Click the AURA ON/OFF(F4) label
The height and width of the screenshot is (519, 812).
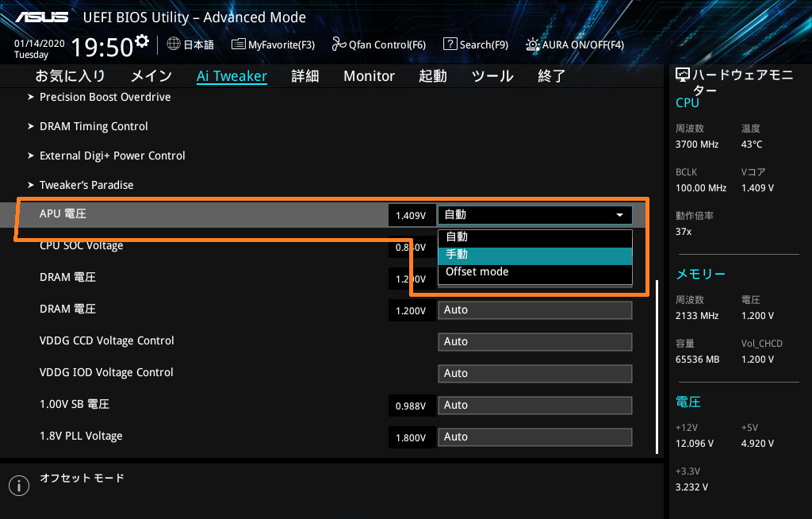[583, 44]
